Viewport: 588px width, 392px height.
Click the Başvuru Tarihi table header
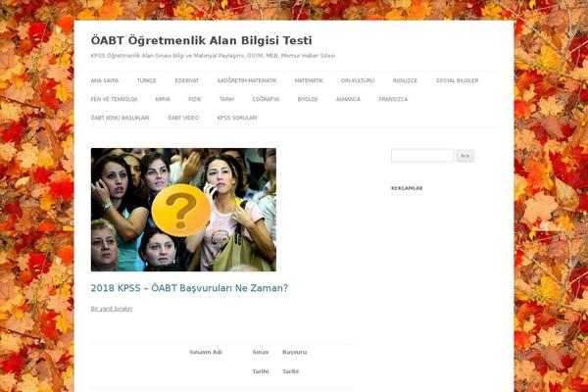[x=294, y=362]
